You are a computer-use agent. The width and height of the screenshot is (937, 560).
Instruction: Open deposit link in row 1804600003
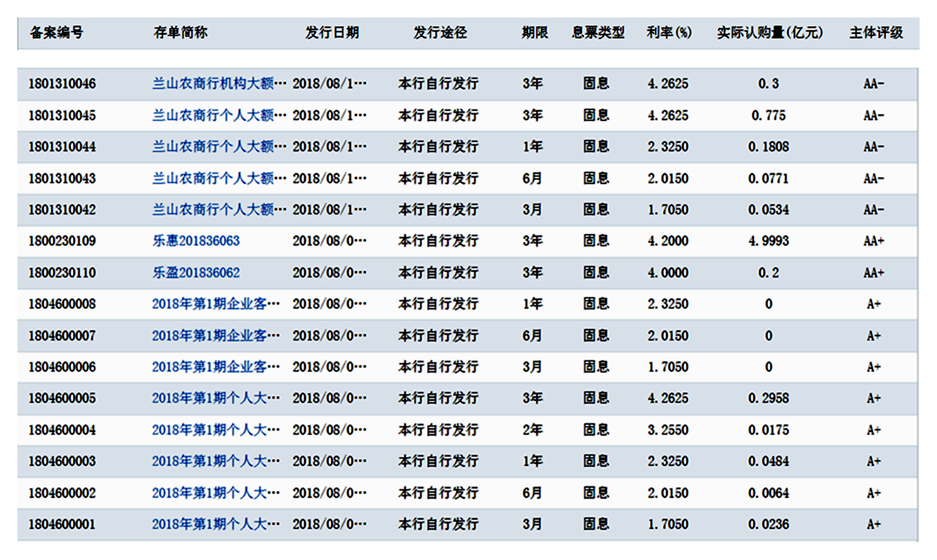(x=216, y=461)
